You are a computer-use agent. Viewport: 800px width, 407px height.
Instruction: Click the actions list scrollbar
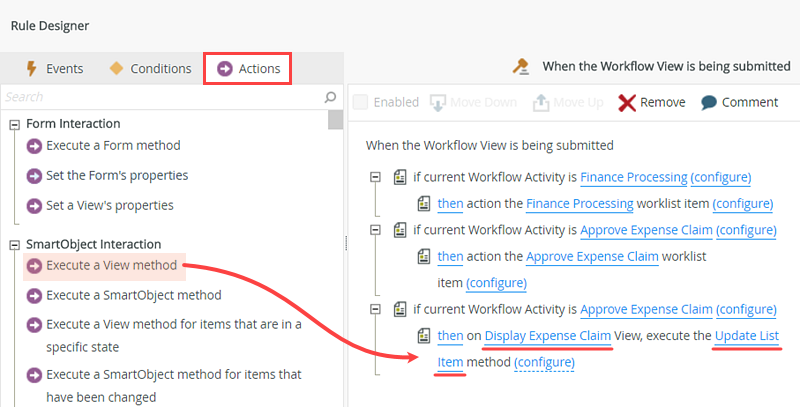pos(335,250)
